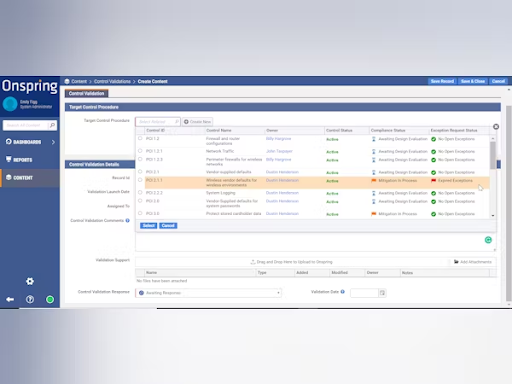This screenshot has height=384, width=512.
Task: Select the PCI 2.1.1 radio button
Action: click(x=140, y=180)
